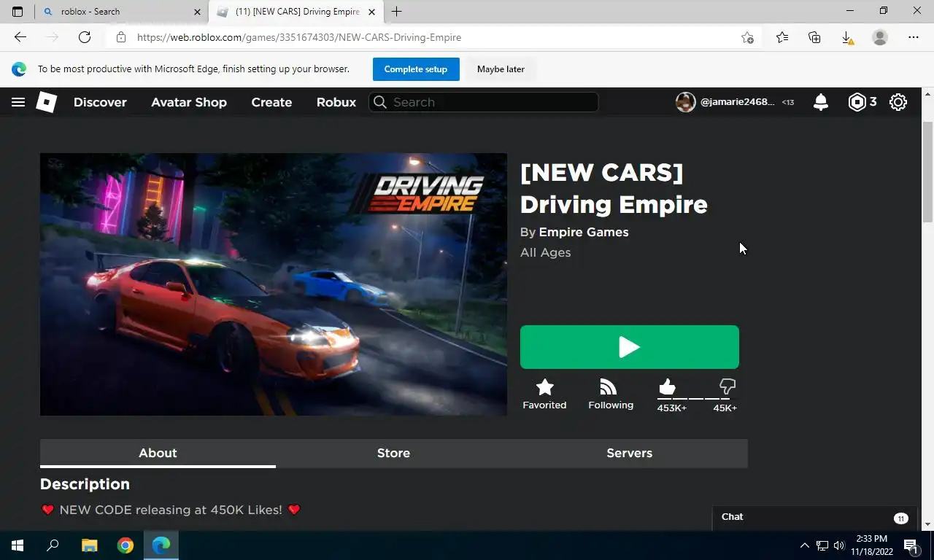
Task: Click Complete setup in Edge banner
Action: (x=416, y=69)
